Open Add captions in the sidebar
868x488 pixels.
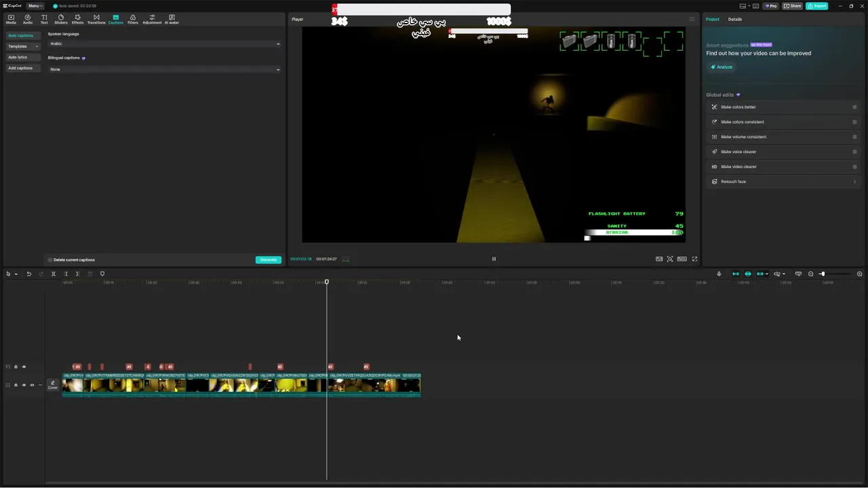[22, 68]
